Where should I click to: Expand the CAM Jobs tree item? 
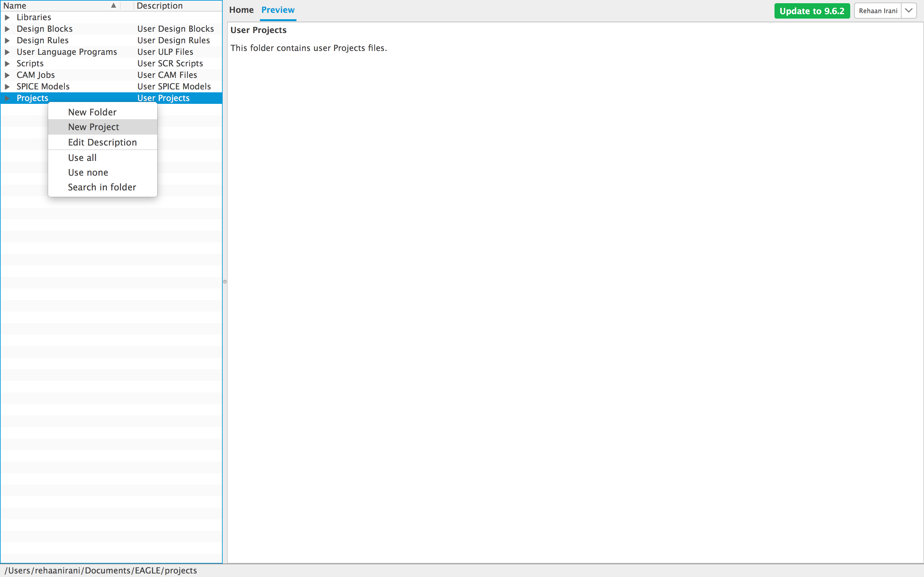point(8,75)
